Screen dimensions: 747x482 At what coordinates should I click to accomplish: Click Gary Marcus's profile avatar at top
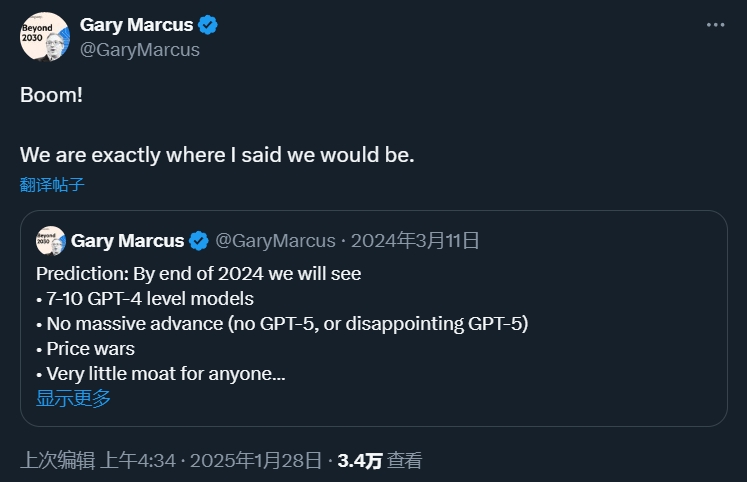point(45,36)
